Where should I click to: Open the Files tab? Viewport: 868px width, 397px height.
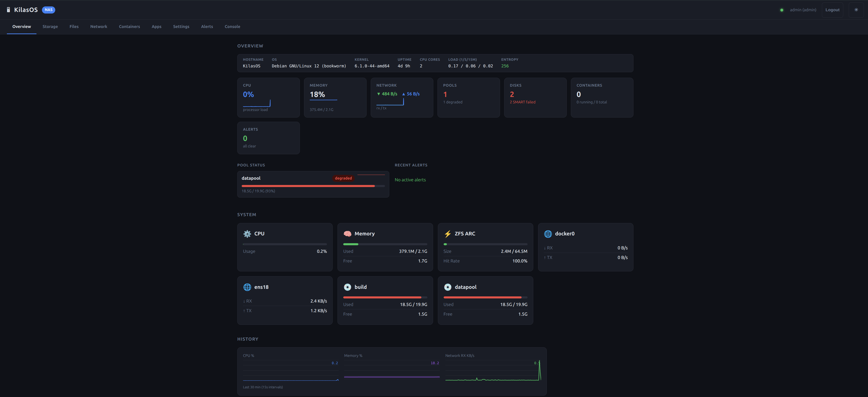(x=74, y=27)
